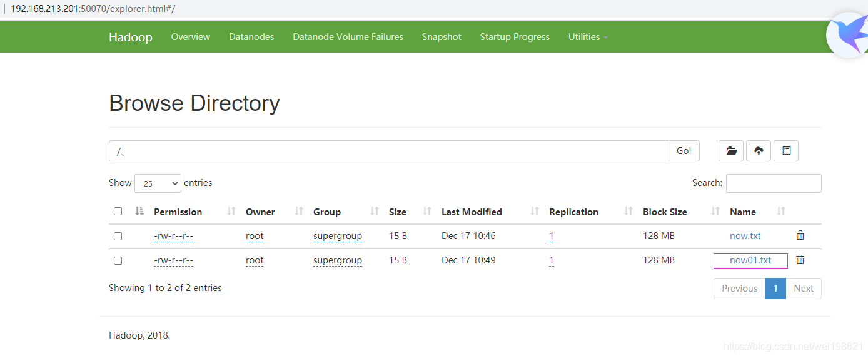
Task: Click the upload files icon button
Action: coord(759,151)
